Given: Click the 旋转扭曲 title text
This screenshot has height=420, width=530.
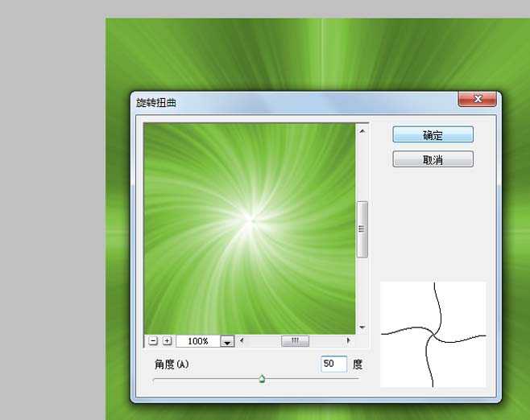Looking at the screenshot, I should tap(156, 103).
